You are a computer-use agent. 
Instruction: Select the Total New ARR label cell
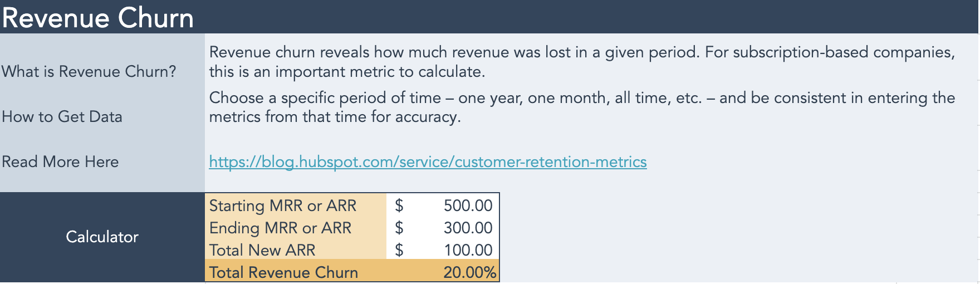[x=262, y=250]
